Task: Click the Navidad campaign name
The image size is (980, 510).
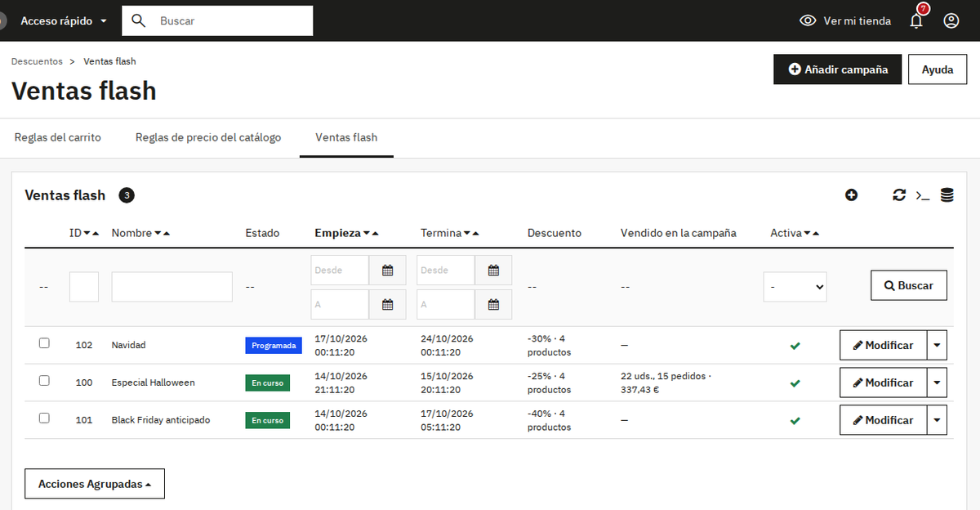Action: 129,345
